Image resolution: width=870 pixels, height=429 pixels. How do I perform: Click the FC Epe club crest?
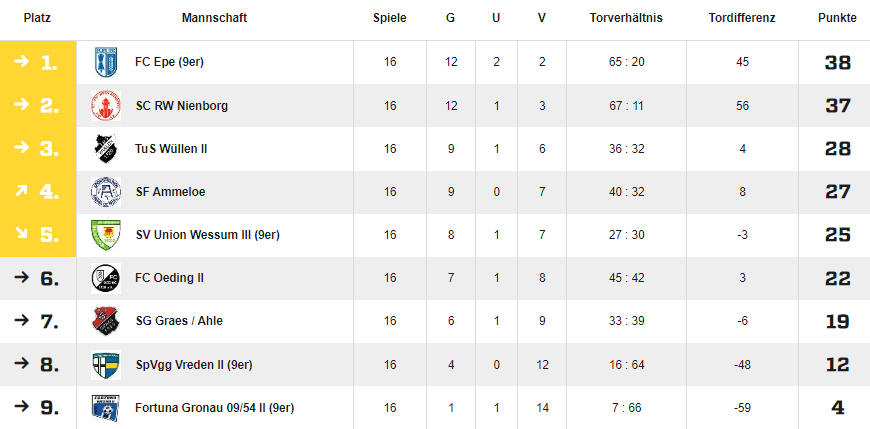[105, 62]
